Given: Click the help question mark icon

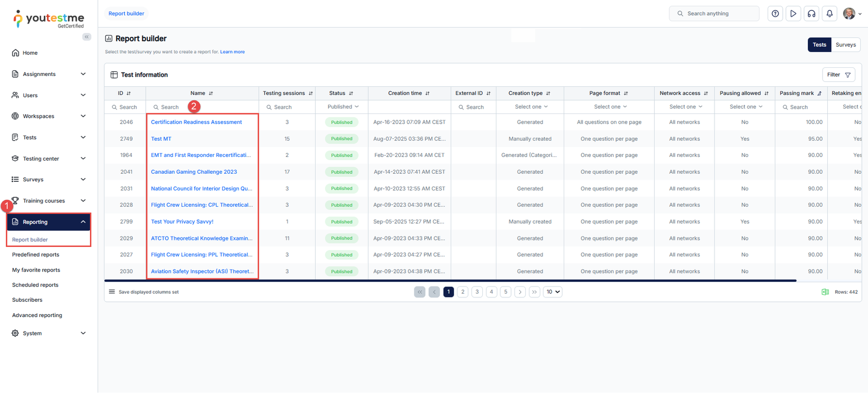Looking at the screenshot, I should pyautogui.click(x=775, y=14).
